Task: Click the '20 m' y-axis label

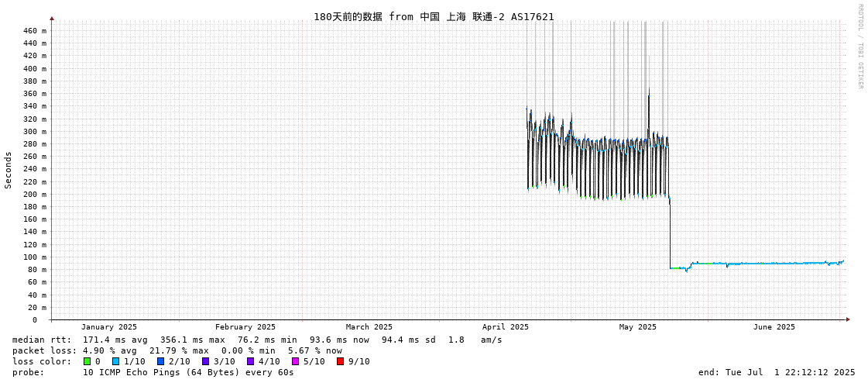Action: pos(36,307)
